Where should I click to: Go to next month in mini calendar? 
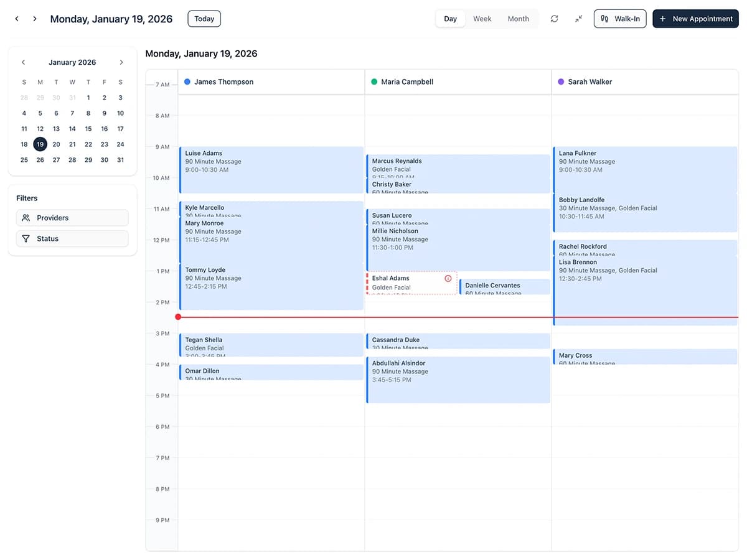(x=121, y=62)
